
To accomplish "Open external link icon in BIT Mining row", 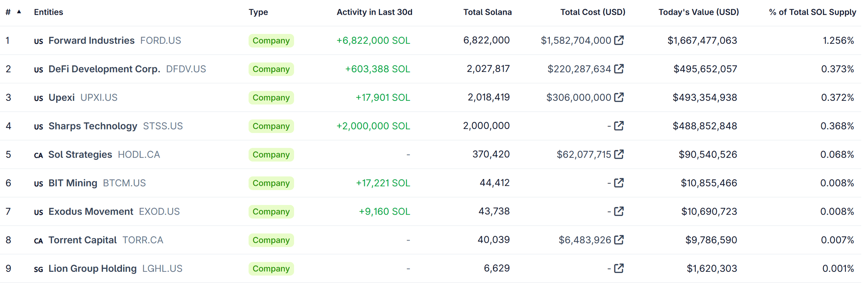I will 619,183.
